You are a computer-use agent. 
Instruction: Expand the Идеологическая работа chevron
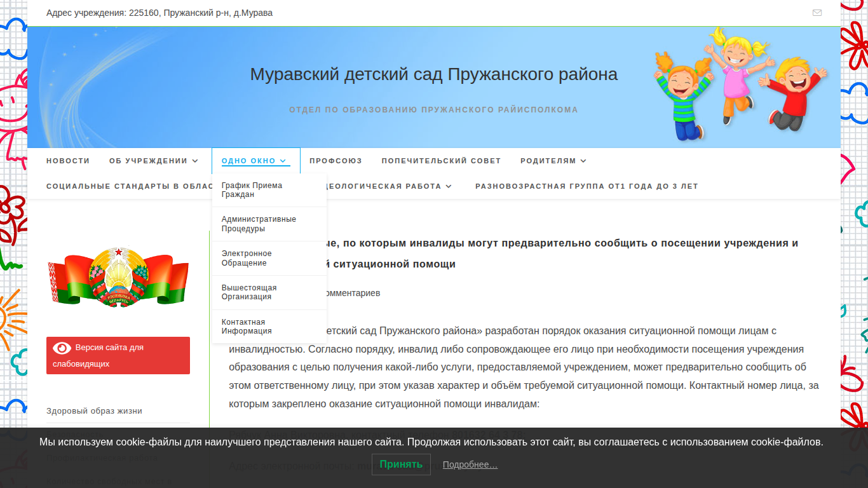click(x=449, y=187)
